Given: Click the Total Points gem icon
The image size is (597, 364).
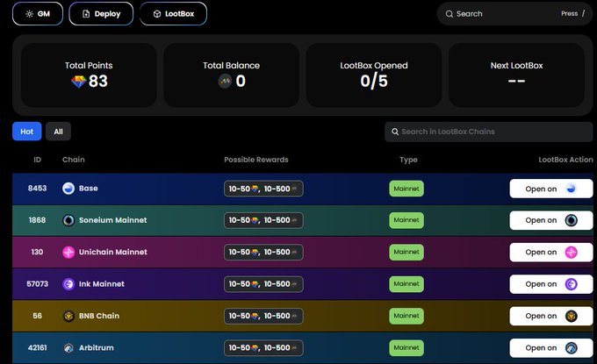Looking at the screenshot, I should [x=79, y=82].
